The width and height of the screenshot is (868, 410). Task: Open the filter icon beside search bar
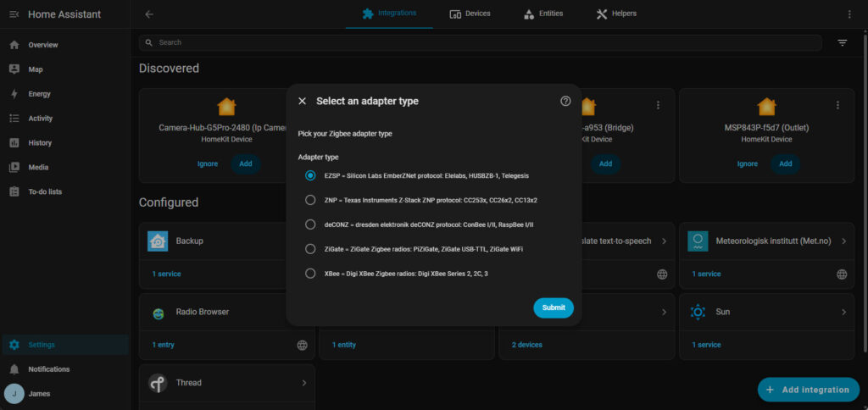(843, 42)
